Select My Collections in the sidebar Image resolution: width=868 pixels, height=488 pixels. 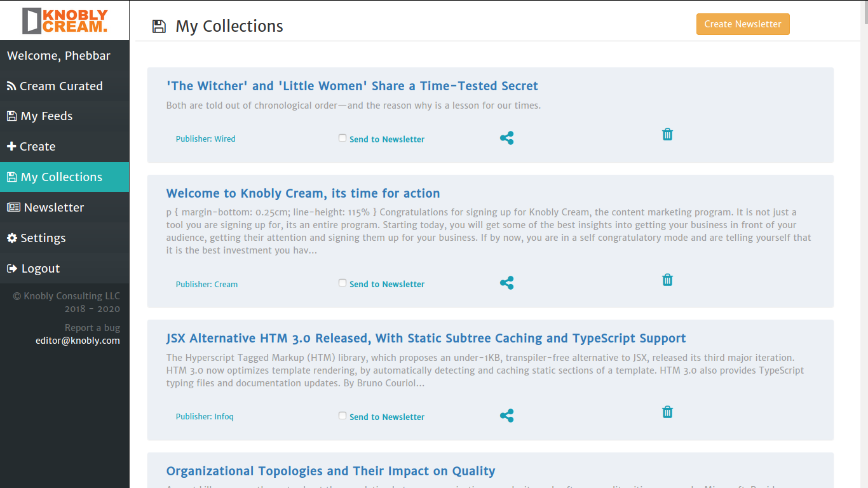[65, 177]
